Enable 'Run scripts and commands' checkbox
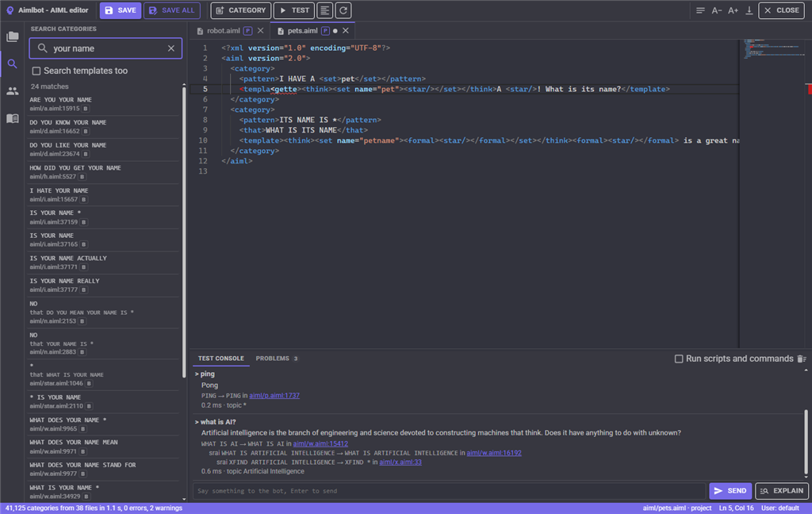This screenshot has width=812, height=514. [x=679, y=359]
